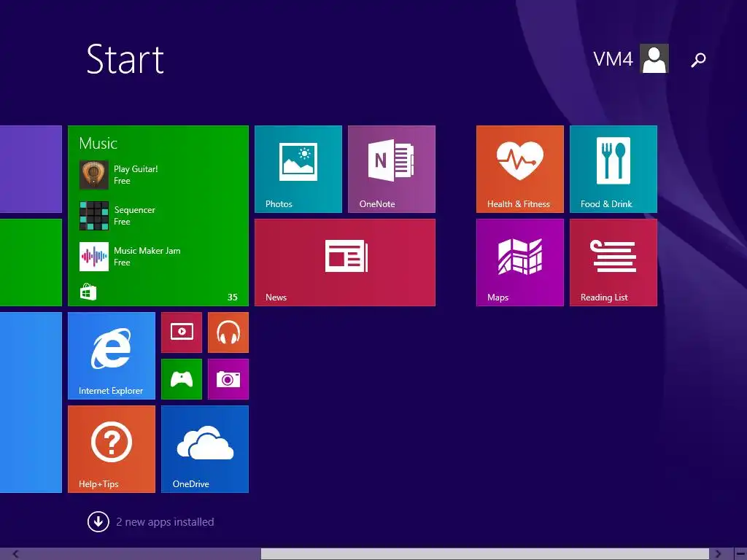Open the Photos tile
The height and width of the screenshot is (560, 747).
pyautogui.click(x=298, y=169)
